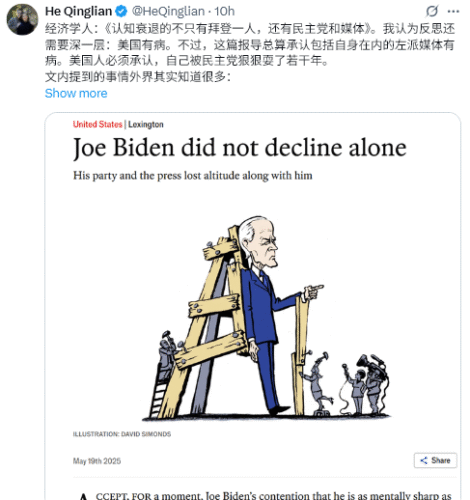Click the article subtitle about party and press
The height and width of the screenshot is (500, 470).
(193, 175)
